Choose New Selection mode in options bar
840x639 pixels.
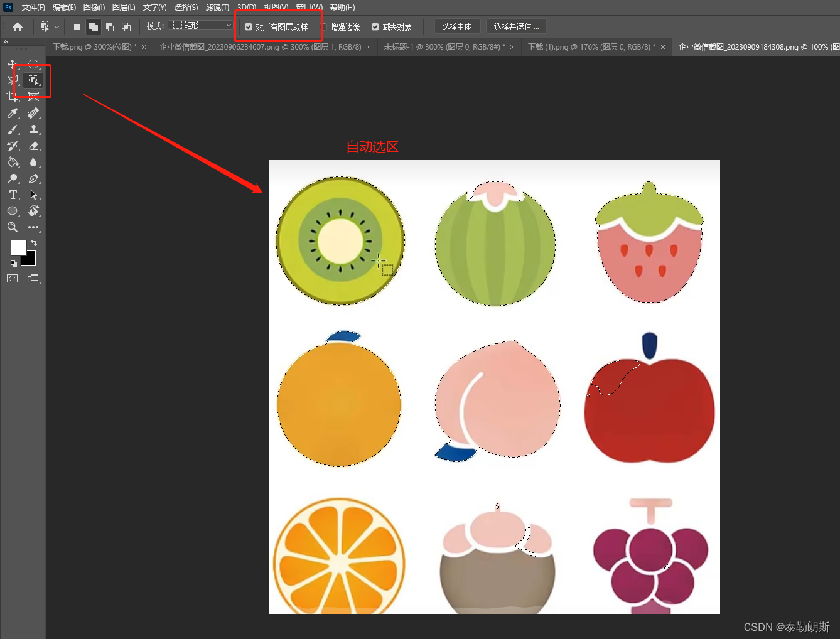point(77,27)
